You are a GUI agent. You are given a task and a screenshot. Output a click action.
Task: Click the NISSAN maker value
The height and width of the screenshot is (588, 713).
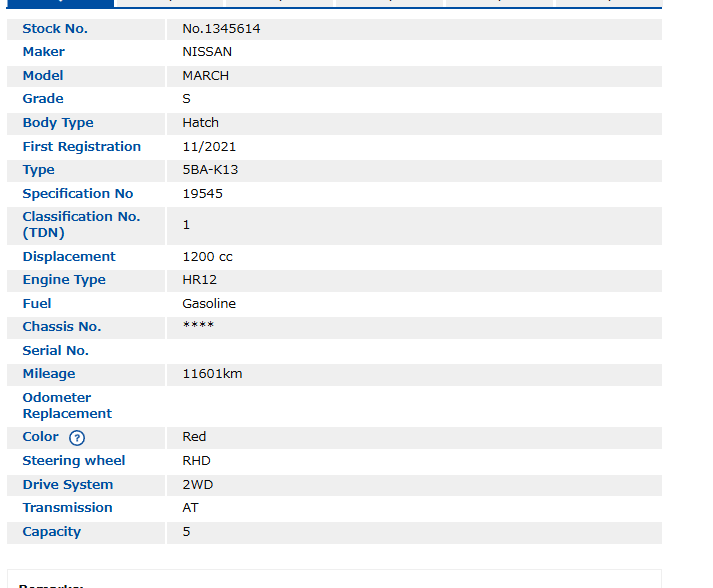pyautogui.click(x=207, y=52)
